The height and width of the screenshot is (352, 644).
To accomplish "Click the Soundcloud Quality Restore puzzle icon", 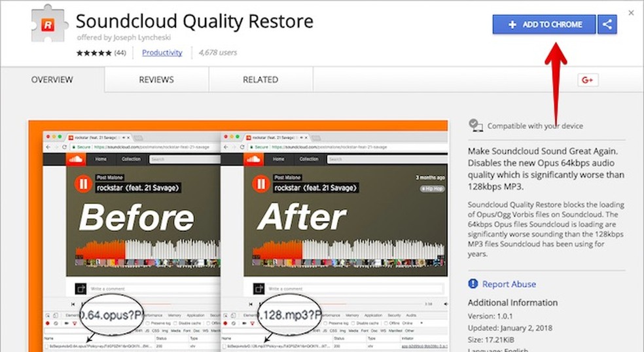I will (50, 24).
